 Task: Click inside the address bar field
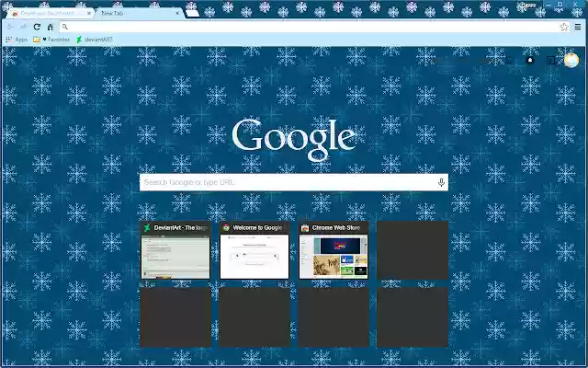tap(313, 27)
